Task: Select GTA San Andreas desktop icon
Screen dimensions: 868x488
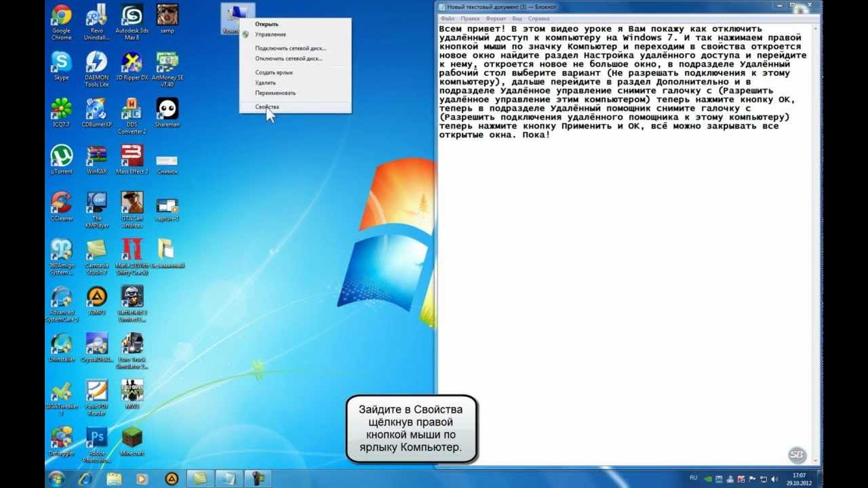Action: pyautogui.click(x=132, y=209)
